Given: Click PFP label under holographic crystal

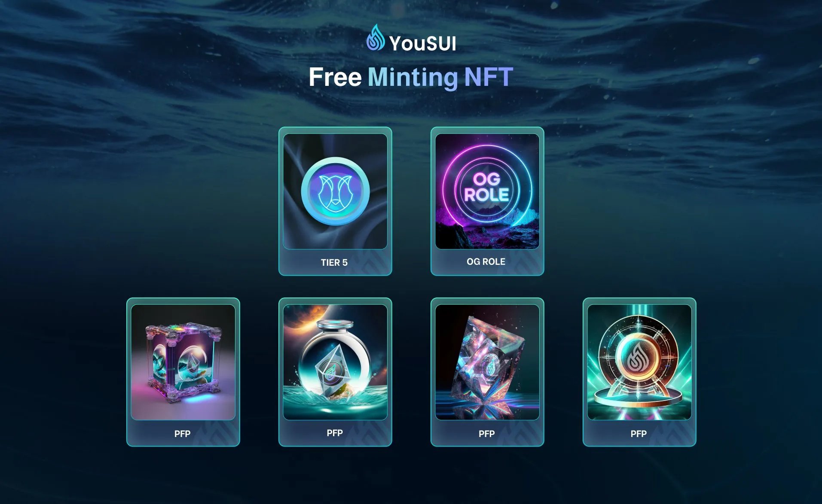Looking at the screenshot, I should click(x=486, y=434).
